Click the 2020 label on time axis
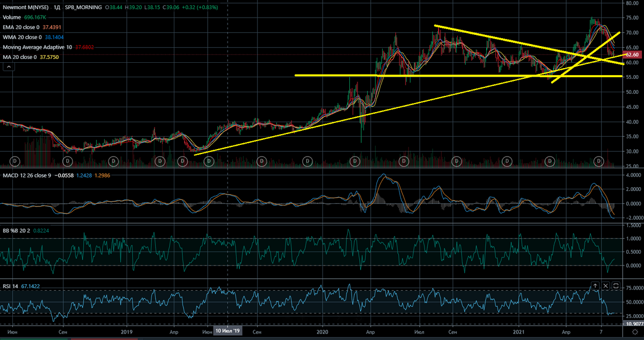The height and width of the screenshot is (340, 644). tap(323, 332)
